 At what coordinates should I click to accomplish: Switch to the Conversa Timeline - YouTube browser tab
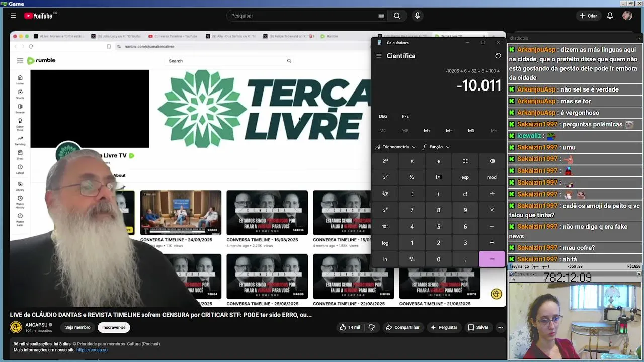pyautogui.click(x=173, y=36)
